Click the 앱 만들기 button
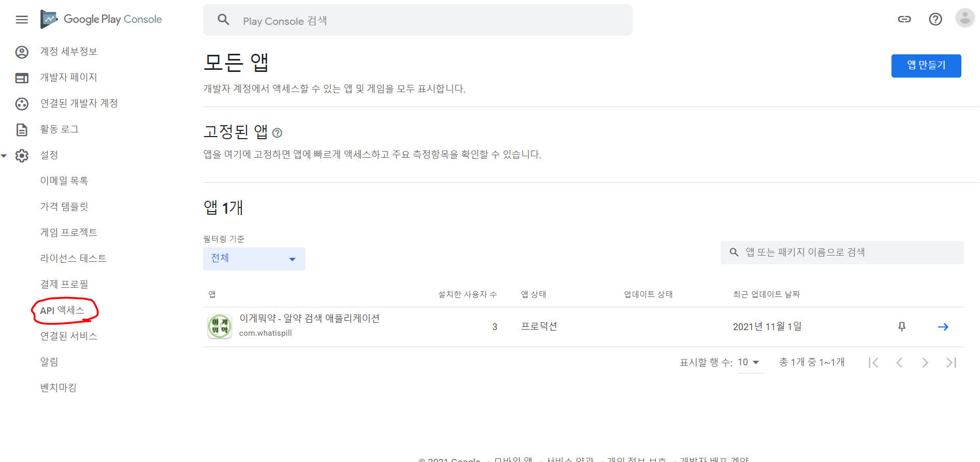Viewport: 980px width, 462px height. (926, 66)
